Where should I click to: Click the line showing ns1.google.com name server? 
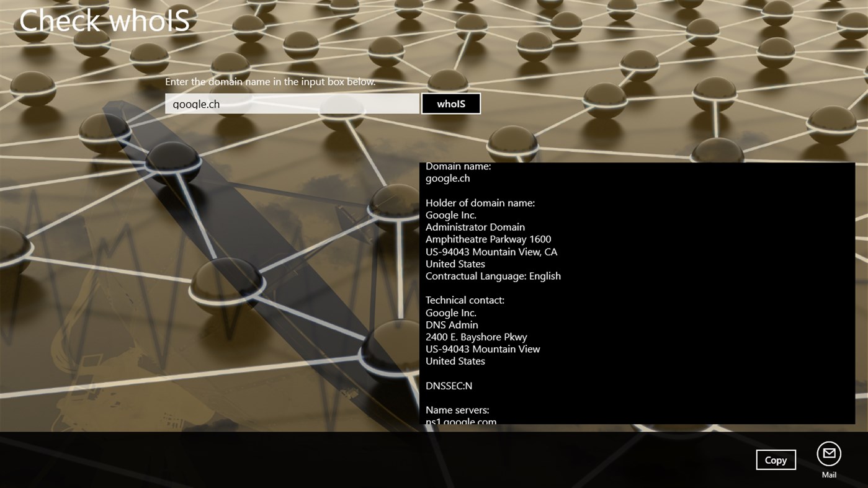coord(460,420)
